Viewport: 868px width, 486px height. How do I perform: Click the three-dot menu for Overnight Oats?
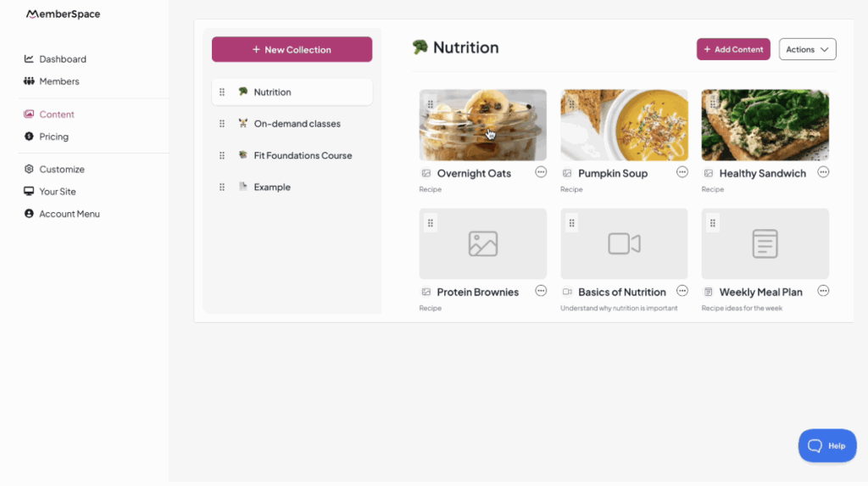tap(541, 172)
